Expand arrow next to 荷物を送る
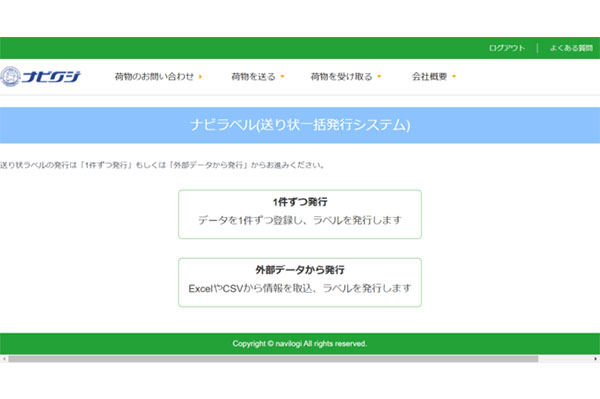Image resolution: width=600 pixels, height=399 pixels. (x=282, y=77)
